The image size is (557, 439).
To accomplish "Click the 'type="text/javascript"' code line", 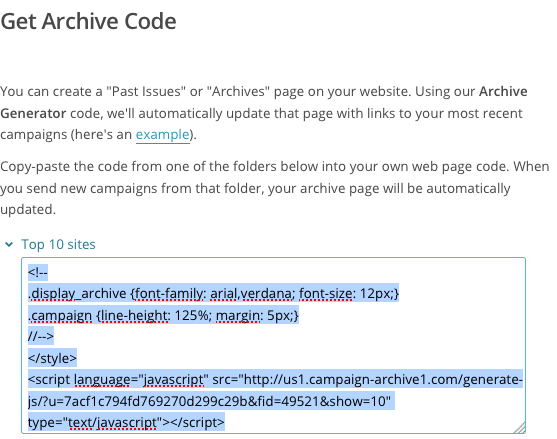I will click(126, 422).
